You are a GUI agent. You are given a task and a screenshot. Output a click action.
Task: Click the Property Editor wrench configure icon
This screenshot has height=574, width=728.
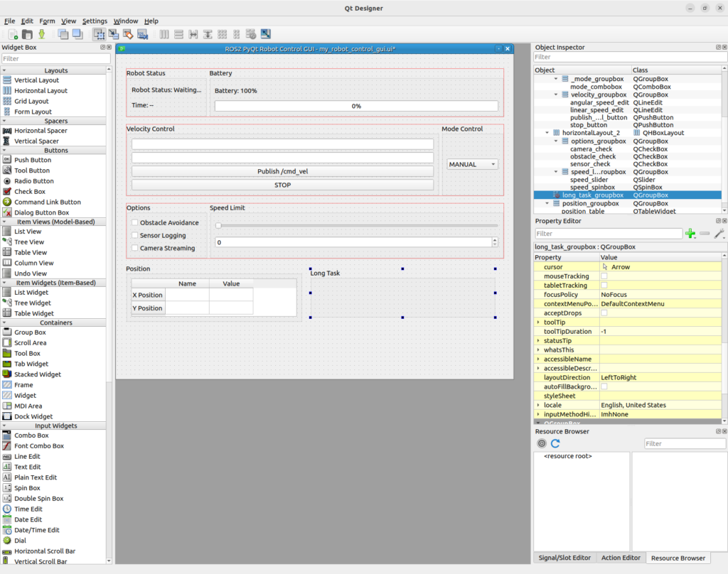tap(719, 234)
